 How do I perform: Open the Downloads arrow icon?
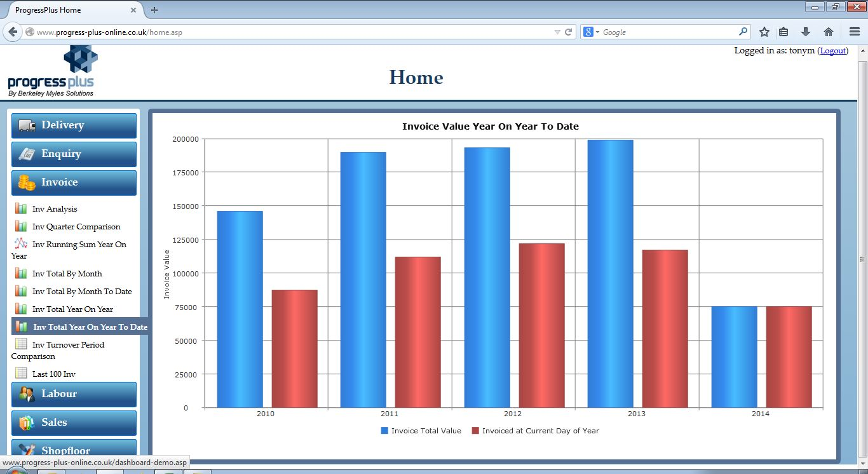pos(806,32)
